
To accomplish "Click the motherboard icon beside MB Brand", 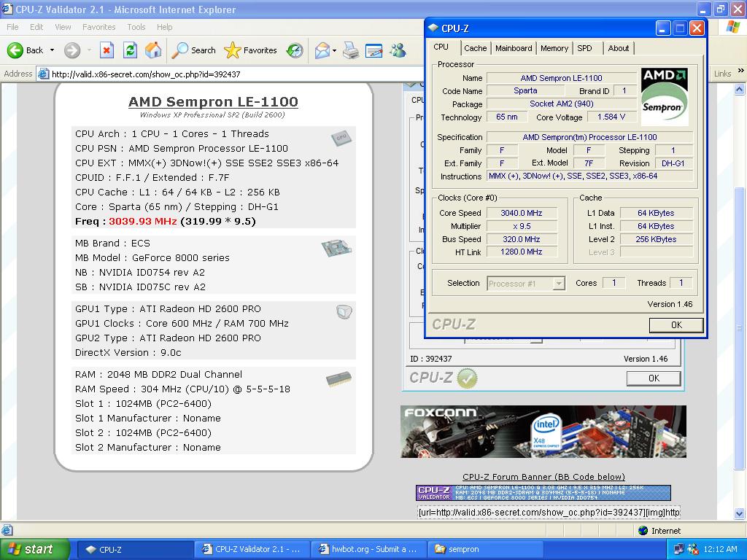I will click(x=336, y=248).
